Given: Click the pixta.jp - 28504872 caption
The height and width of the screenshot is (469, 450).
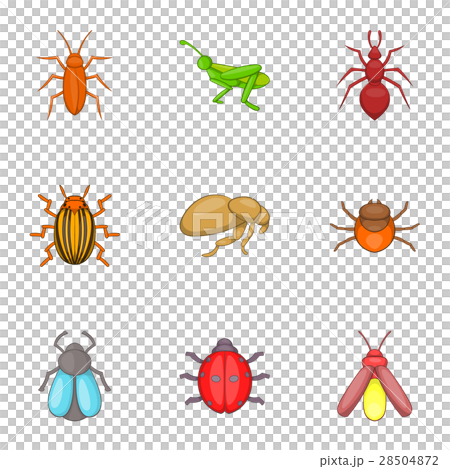Looking at the screenshot, I should (379, 461).
